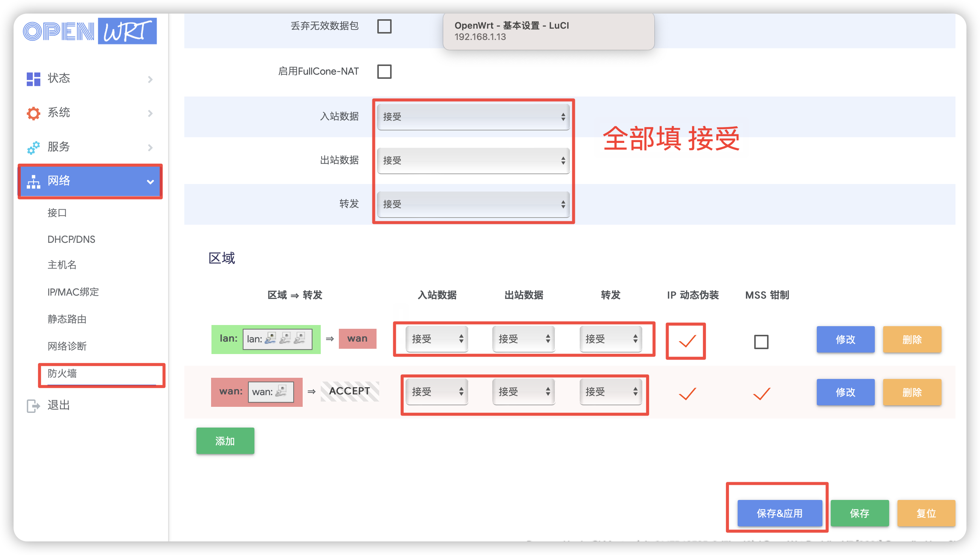Enable the 启用FullCone-NAT checkbox

point(384,71)
